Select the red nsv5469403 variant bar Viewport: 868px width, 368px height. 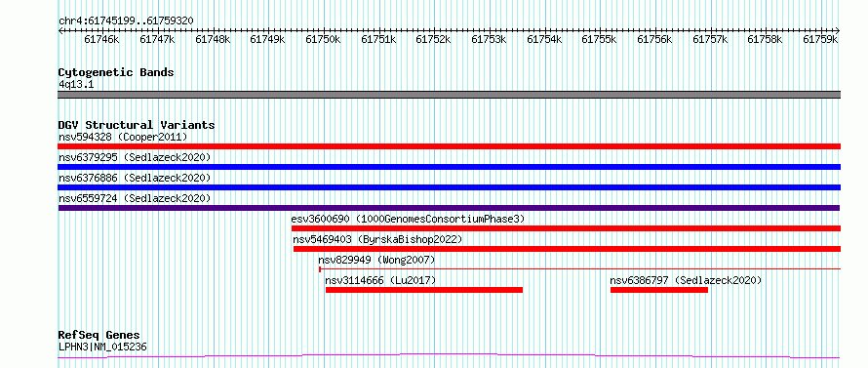pyautogui.click(x=567, y=249)
